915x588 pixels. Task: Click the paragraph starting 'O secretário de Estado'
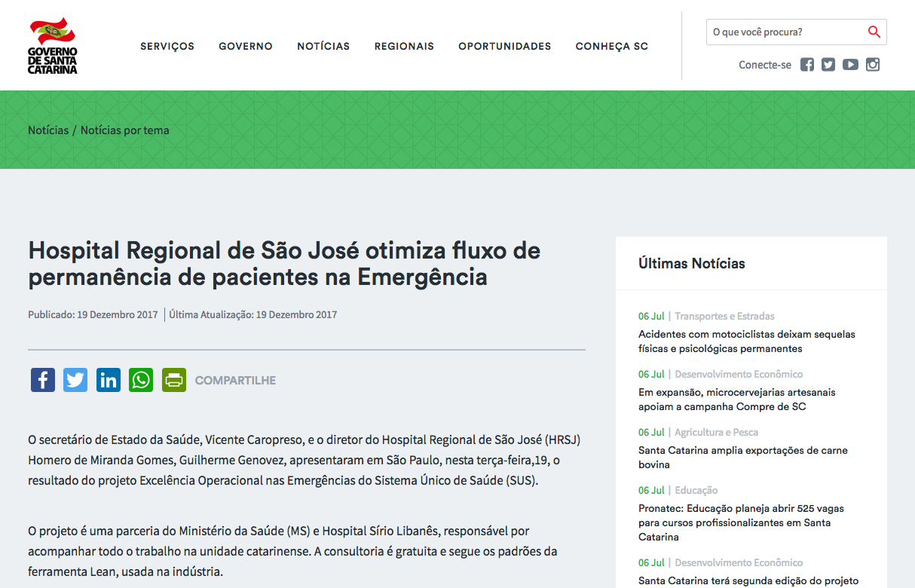[304, 460]
